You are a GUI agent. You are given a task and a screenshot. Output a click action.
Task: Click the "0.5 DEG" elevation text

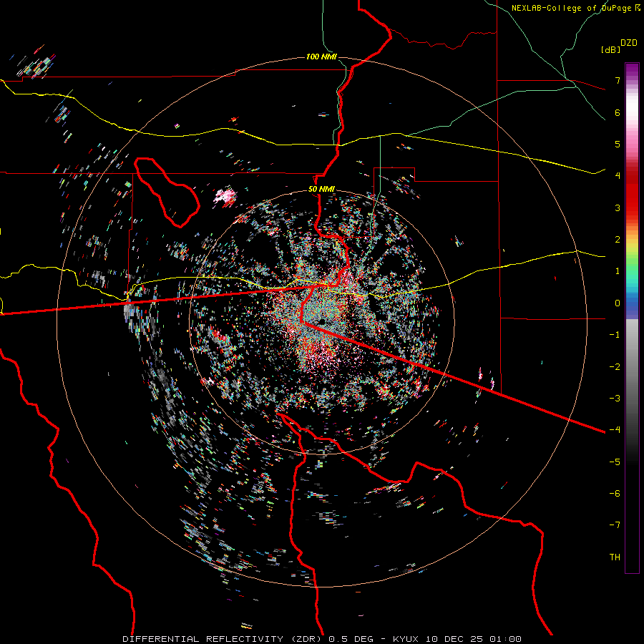pos(351,639)
